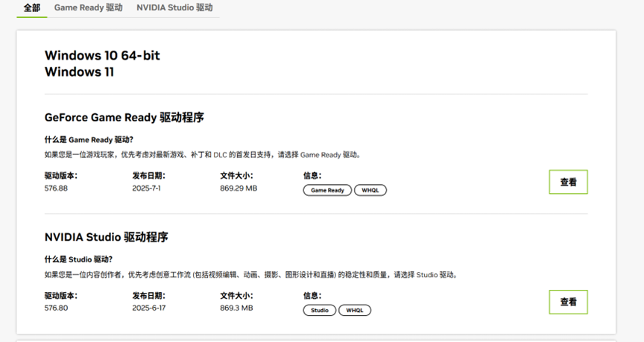Click the Game Ready info tag
The image size is (644, 342).
[327, 190]
